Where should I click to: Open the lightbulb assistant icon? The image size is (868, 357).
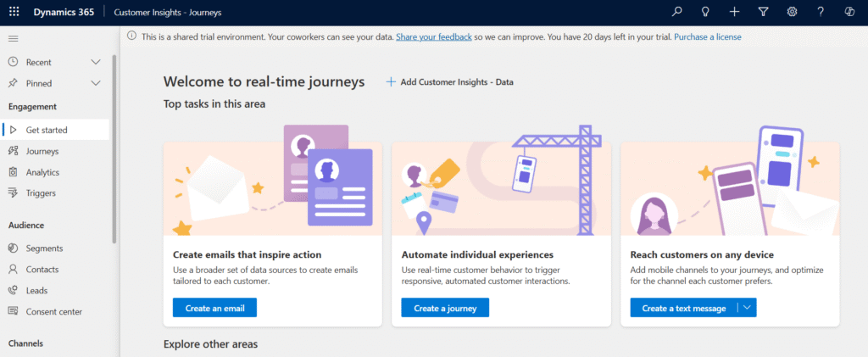(x=705, y=12)
